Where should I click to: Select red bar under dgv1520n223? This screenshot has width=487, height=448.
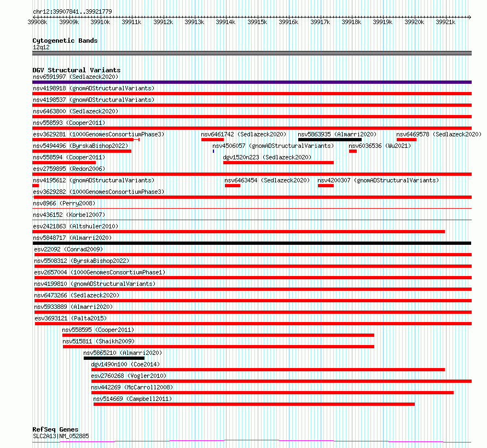click(x=279, y=163)
